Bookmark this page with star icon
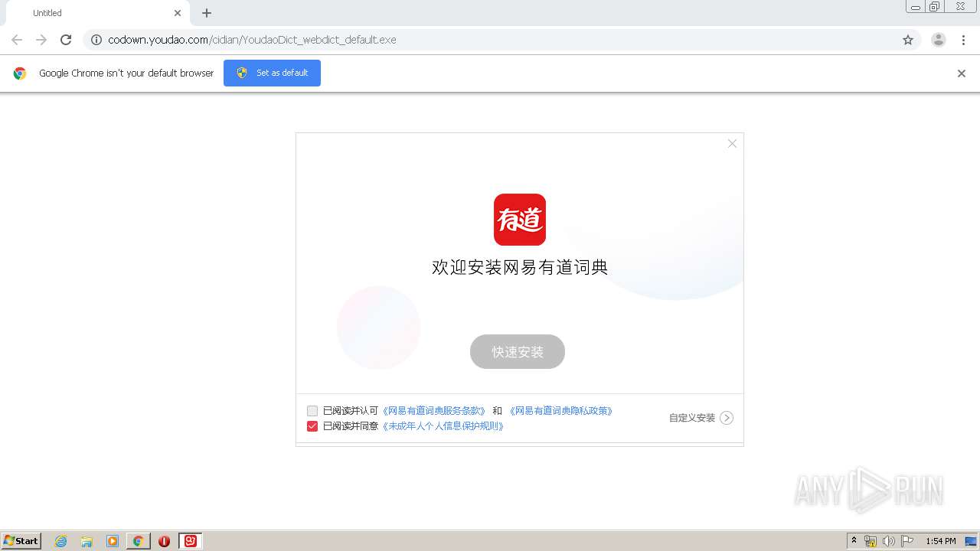 point(908,40)
